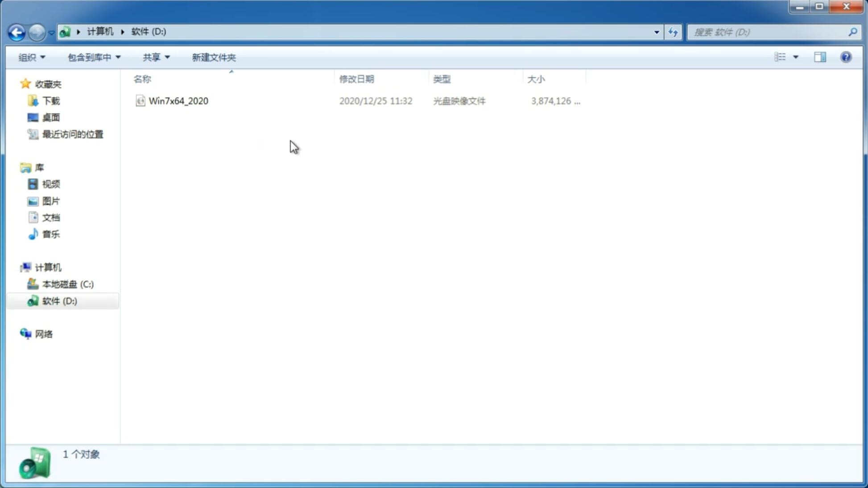Open the Win7x64_2020 ISO file
This screenshot has width=868, height=488.
pyautogui.click(x=178, y=101)
